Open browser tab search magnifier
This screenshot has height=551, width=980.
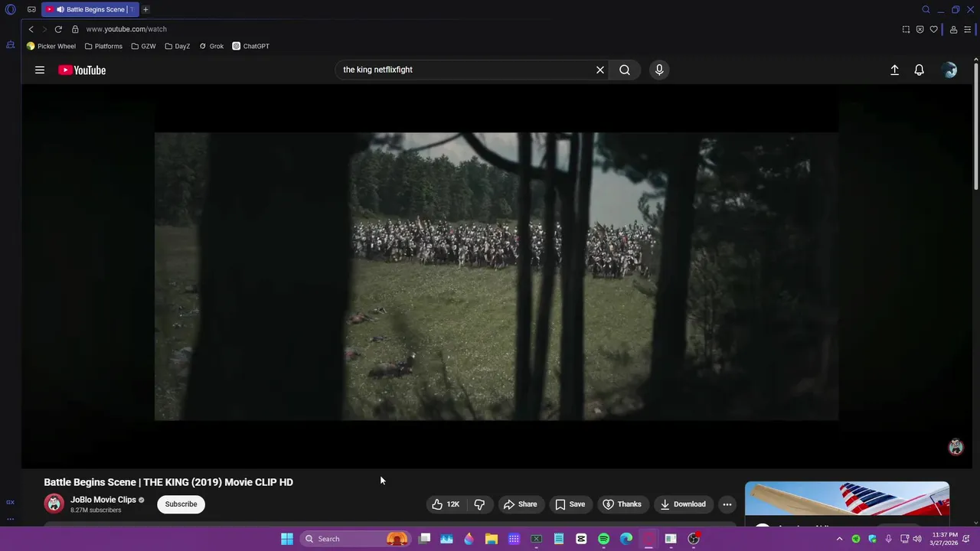coord(926,10)
